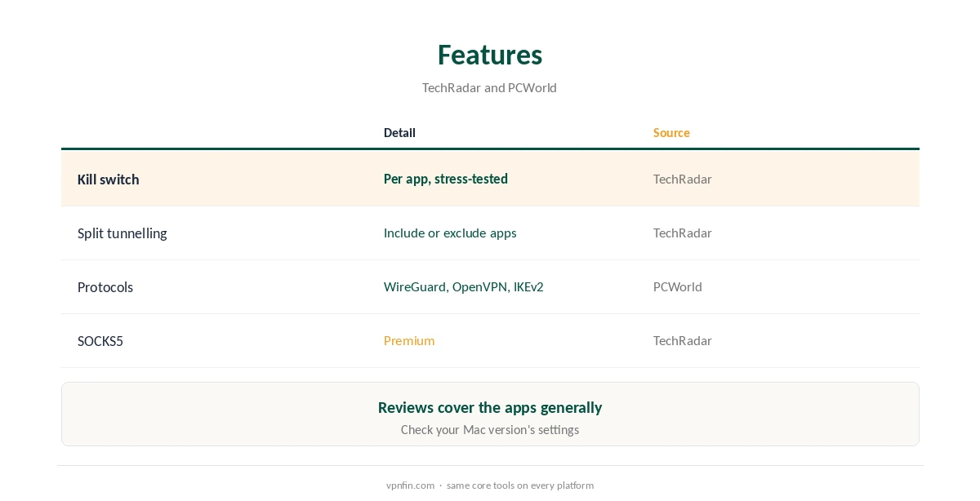The height and width of the screenshot is (501, 980).
Task: Click "Include or exclude apps" detail
Action: (x=450, y=233)
